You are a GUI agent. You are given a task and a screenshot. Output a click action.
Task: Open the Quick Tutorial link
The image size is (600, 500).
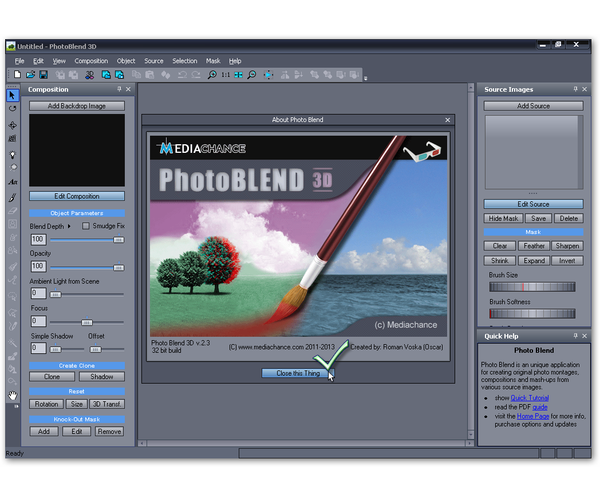click(x=530, y=398)
